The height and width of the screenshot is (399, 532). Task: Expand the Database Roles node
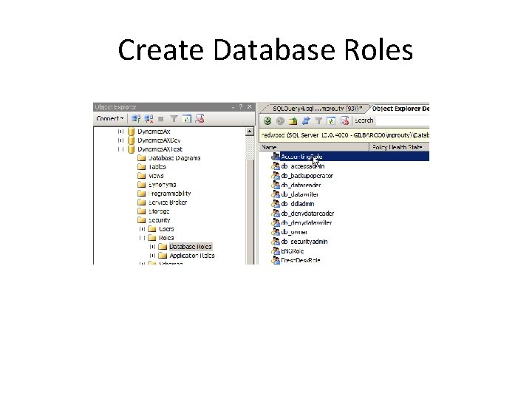pyautogui.click(x=153, y=247)
